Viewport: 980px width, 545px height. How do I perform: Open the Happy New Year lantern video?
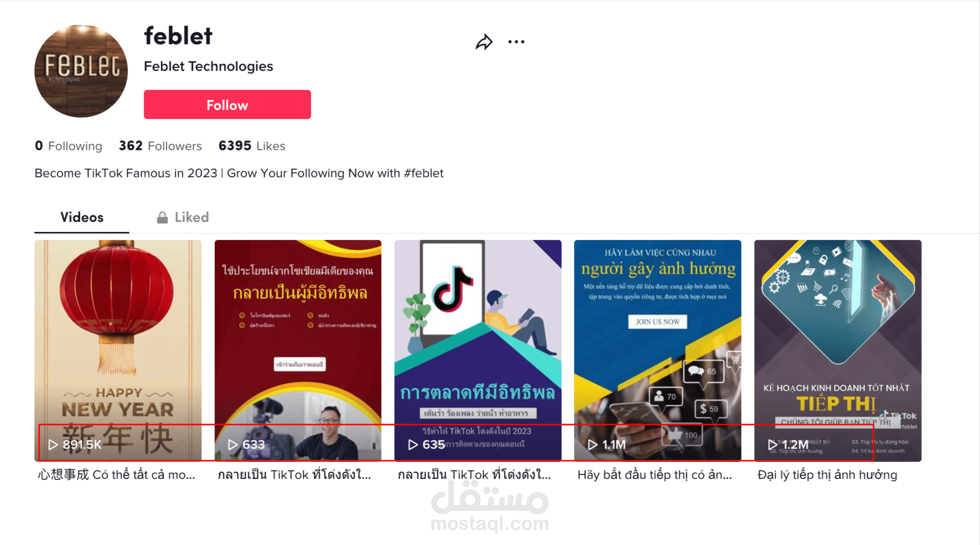pos(118,350)
